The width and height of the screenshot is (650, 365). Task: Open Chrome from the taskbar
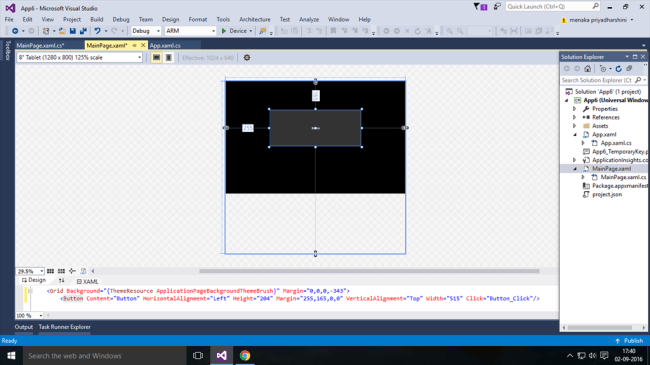click(245, 355)
